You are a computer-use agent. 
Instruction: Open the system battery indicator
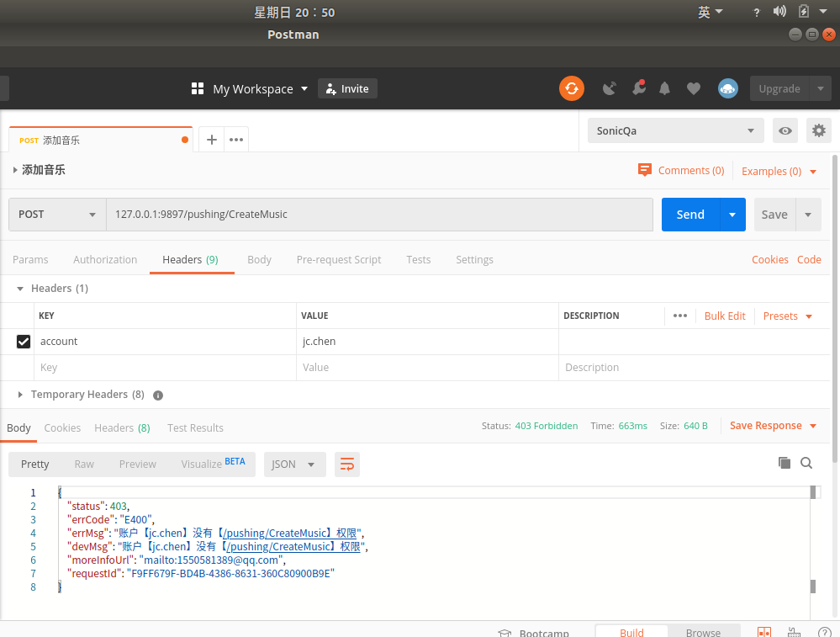804,11
